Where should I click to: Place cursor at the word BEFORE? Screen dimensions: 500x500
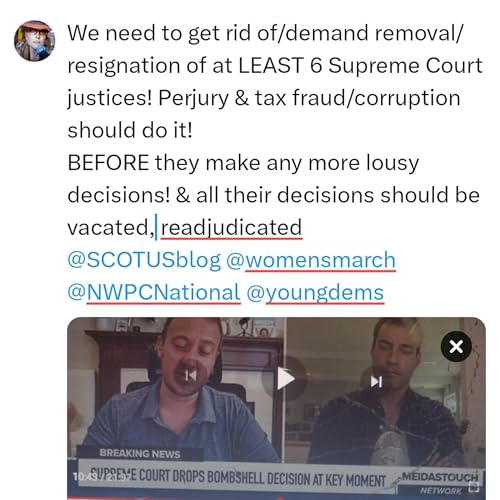[x=108, y=163]
